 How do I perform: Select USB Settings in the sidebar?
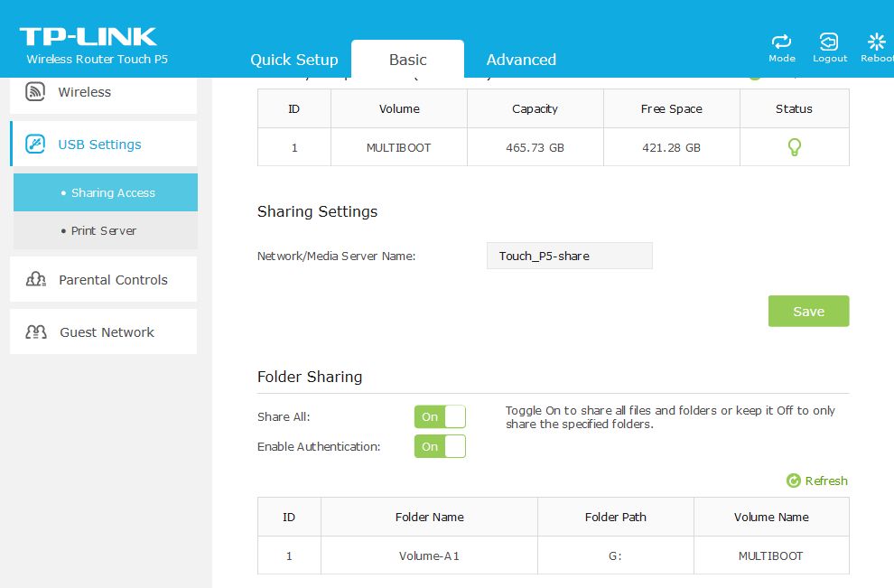(x=105, y=144)
